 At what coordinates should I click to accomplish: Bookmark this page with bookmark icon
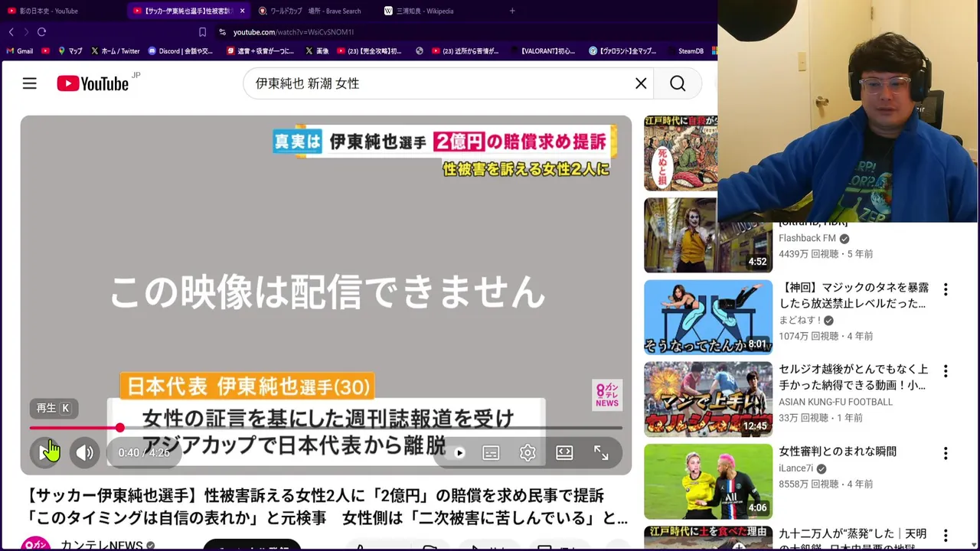click(202, 32)
